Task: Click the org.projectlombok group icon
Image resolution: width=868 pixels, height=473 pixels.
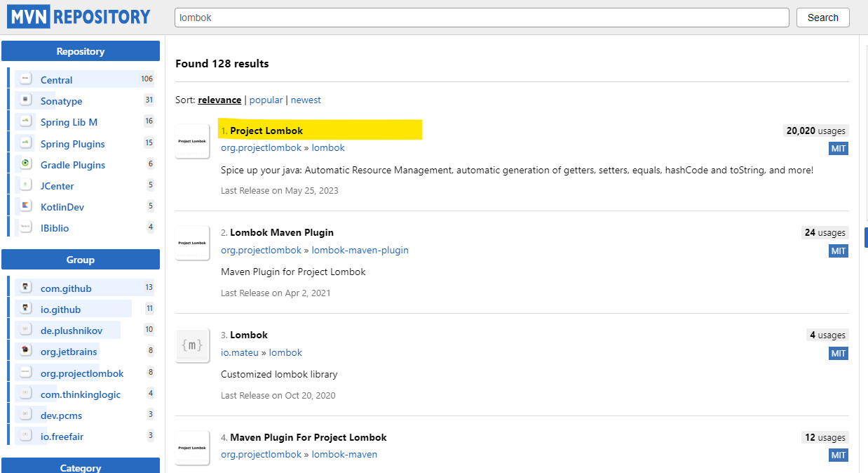Action: [x=25, y=373]
